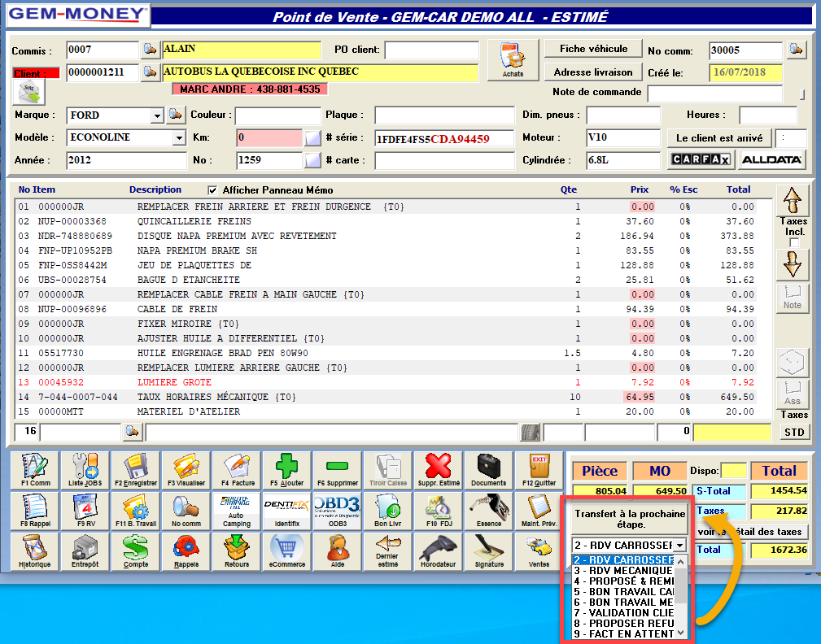This screenshot has height=644, width=821.
Task: Open F10 FDJ icon
Action: [438, 511]
